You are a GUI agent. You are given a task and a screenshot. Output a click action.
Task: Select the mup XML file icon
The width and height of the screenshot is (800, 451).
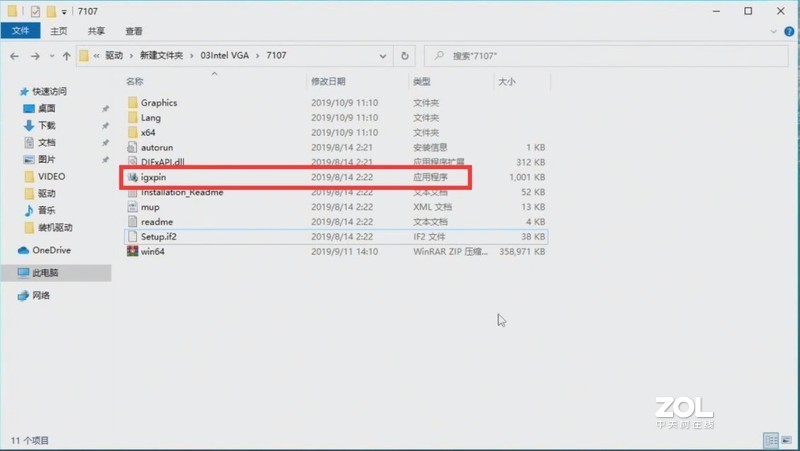(x=132, y=207)
